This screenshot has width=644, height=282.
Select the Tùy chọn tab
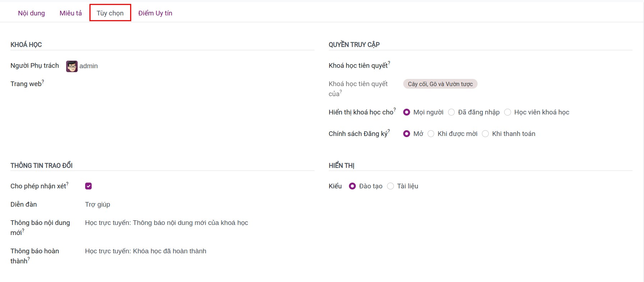(x=110, y=13)
